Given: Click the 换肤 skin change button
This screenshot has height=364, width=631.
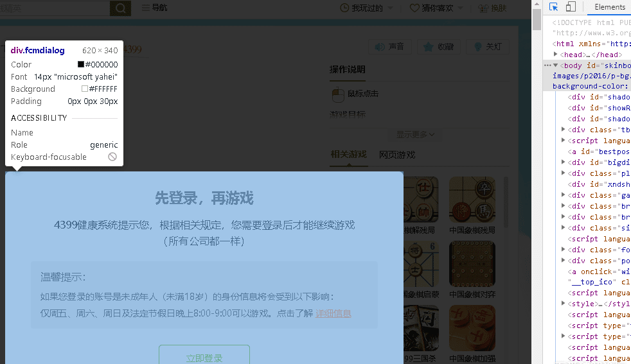Looking at the screenshot, I should (x=492, y=8).
